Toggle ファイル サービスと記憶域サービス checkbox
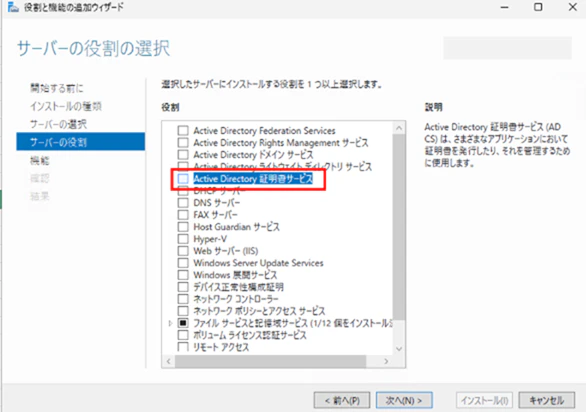The height and width of the screenshot is (412, 586). click(183, 323)
